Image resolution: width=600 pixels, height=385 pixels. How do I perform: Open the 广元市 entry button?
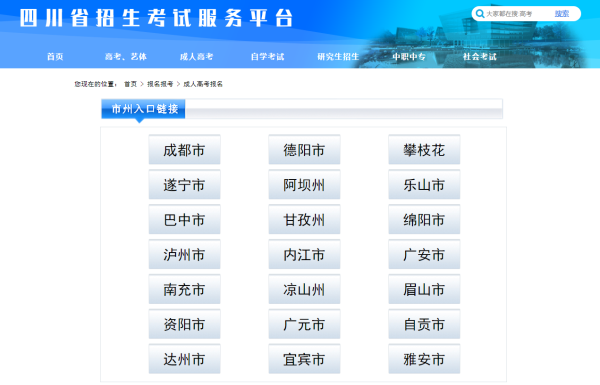click(304, 324)
